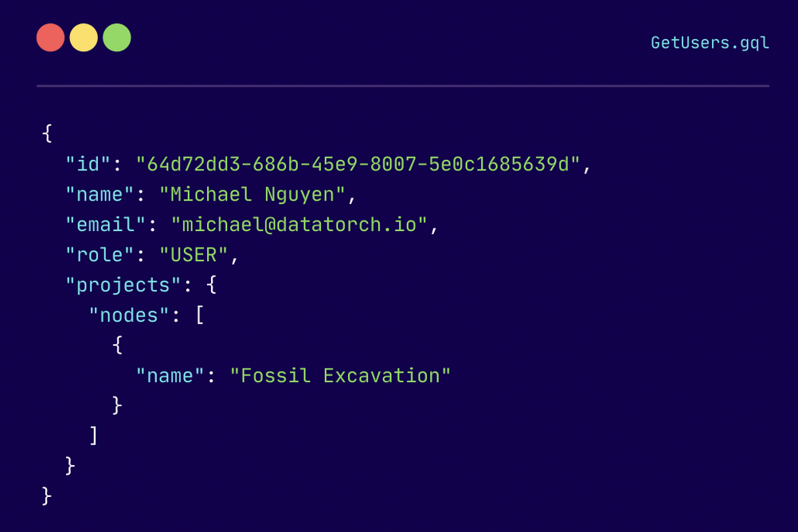Click the final closing root brace
Viewport: 798px width, 532px height.
click(x=47, y=496)
